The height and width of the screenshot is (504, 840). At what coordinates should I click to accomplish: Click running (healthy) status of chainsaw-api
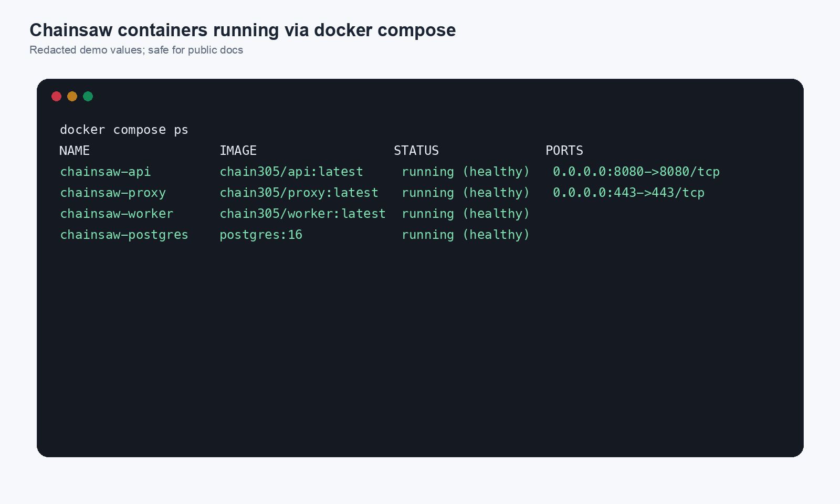click(x=466, y=172)
